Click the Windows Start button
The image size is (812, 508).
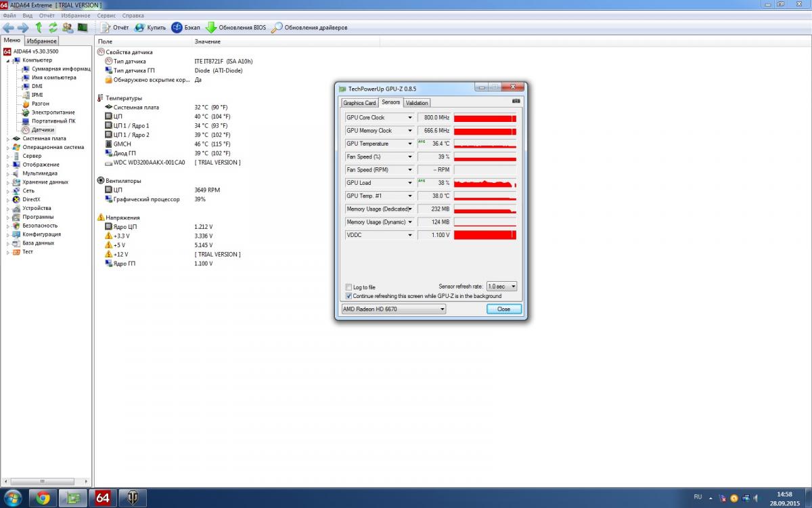pos(13,498)
